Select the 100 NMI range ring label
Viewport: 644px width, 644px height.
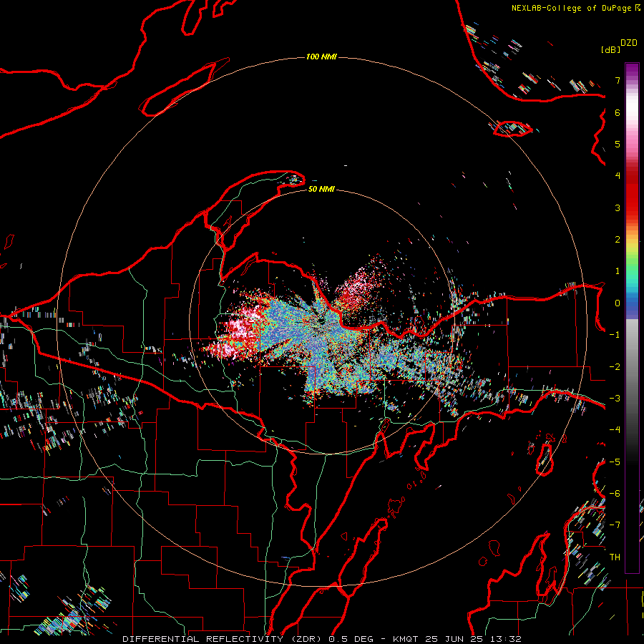pos(321,57)
